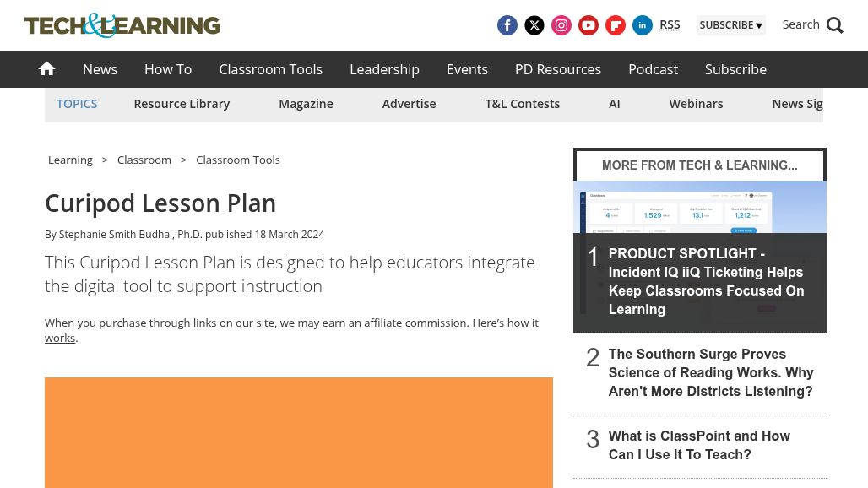868x488 pixels.
Task: Go to Webinars topic
Action: coord(697,104)
